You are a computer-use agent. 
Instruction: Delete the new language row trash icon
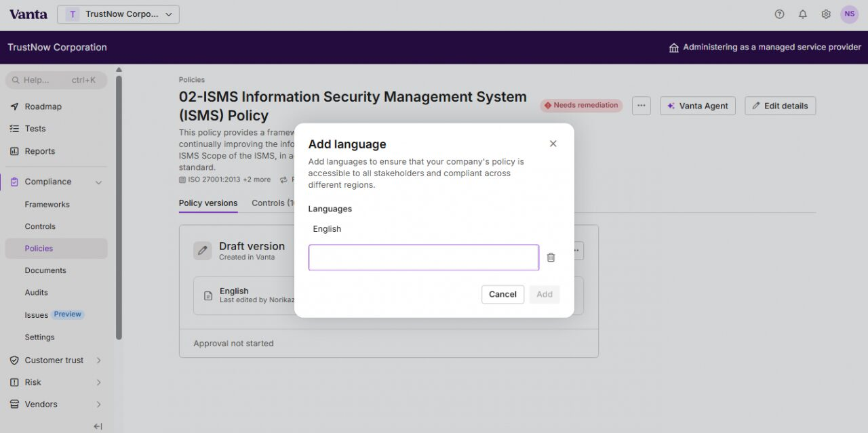(x=551, y=257)
